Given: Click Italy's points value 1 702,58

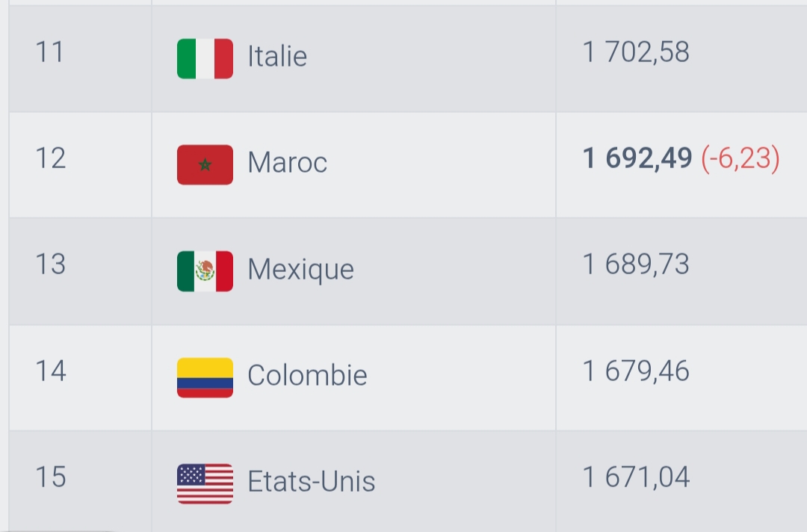Looking at the screenshot, I should [636, 52].
